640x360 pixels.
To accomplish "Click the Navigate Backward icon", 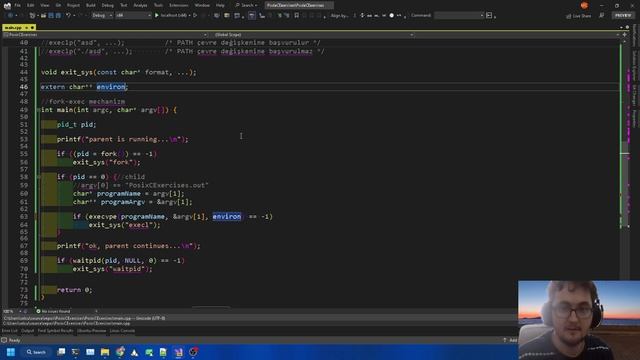I will click(10, 16).
